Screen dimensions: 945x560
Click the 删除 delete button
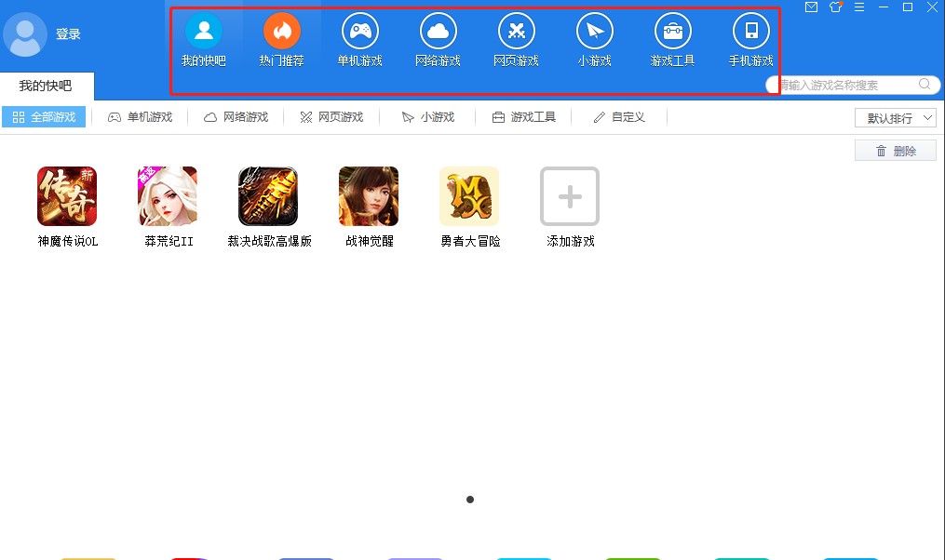[x=895, y=150]
